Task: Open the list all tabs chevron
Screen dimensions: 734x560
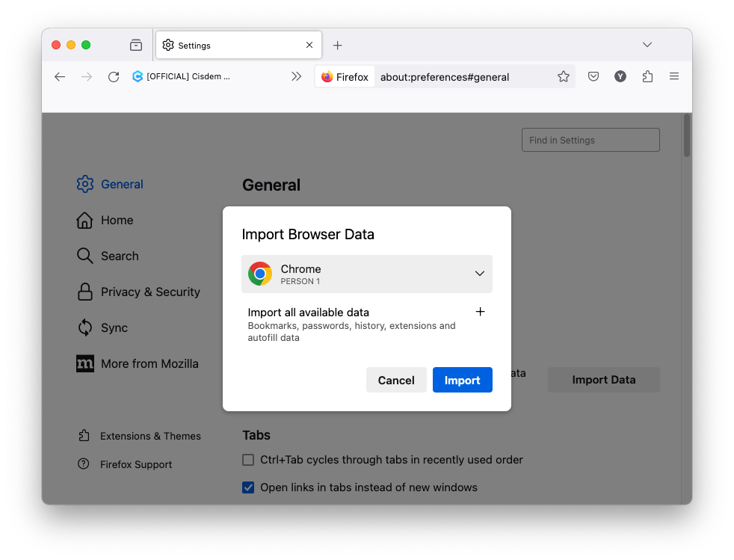Action: click(x=647, y=46)
